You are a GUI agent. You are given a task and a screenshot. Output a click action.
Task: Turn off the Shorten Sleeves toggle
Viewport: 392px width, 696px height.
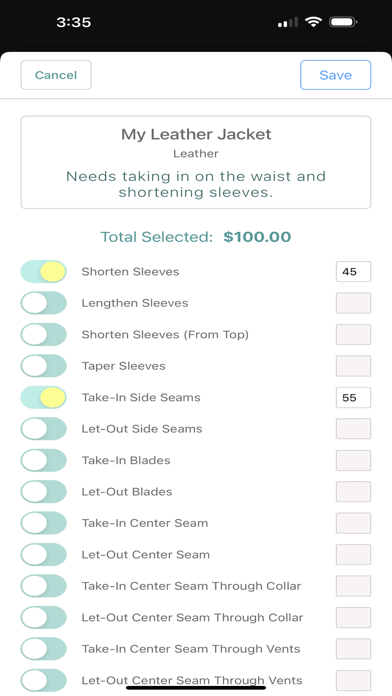click(44, 272)
